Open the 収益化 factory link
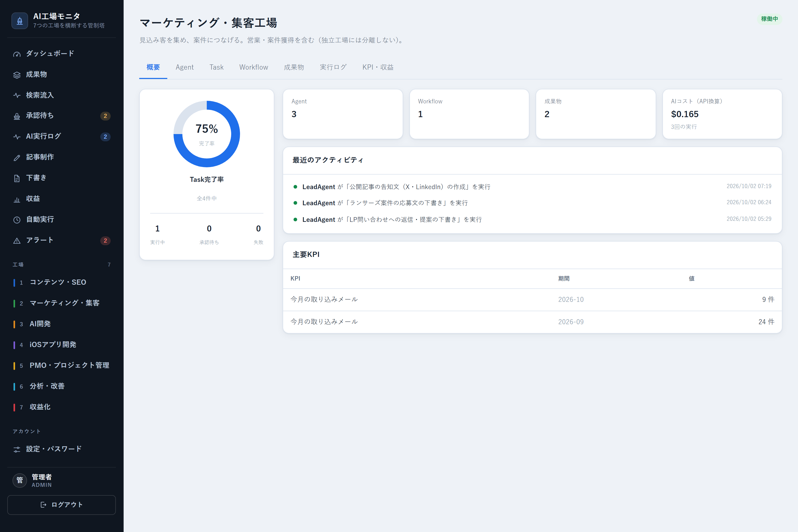Image resolution: width=798 pixels, height=532 pixels. 61,407
